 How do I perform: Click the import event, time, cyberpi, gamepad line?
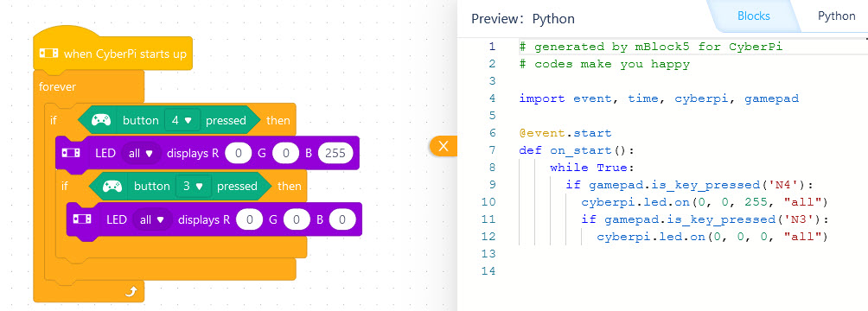coord(659,98)
